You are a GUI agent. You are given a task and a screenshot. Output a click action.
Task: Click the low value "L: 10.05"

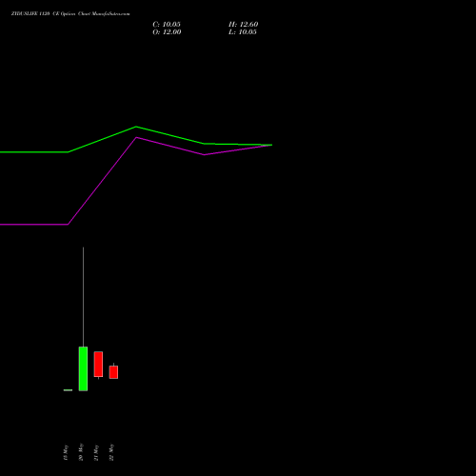[243, 32]
